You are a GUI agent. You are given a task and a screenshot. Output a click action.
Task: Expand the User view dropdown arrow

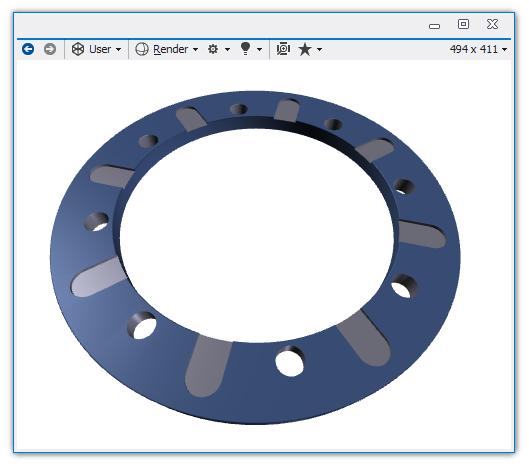point(118,50)
